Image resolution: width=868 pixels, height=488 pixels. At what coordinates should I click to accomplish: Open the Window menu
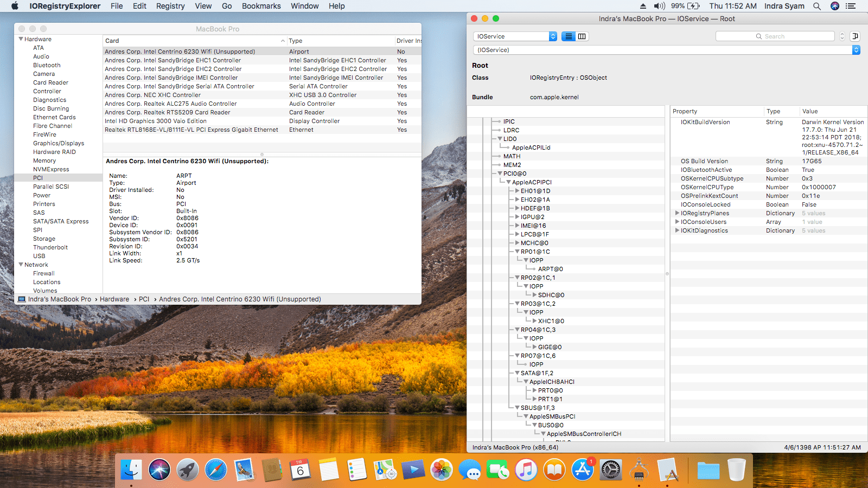click(305, 6)
